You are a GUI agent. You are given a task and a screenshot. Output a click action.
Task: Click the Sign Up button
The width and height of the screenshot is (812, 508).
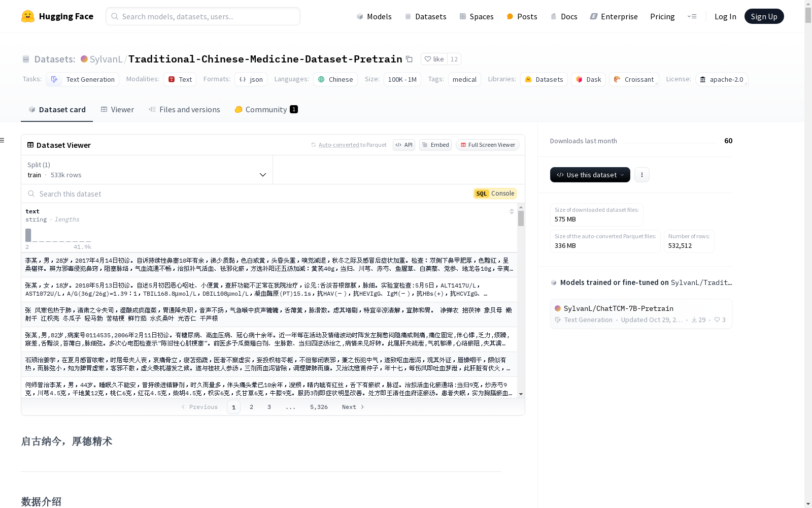(764, 16)
